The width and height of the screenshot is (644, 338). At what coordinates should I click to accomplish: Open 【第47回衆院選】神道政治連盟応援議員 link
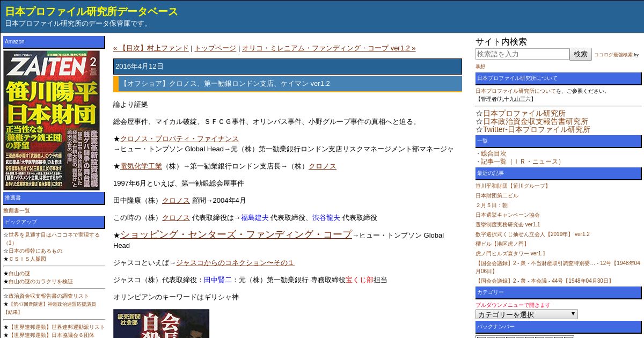point(50,307)
